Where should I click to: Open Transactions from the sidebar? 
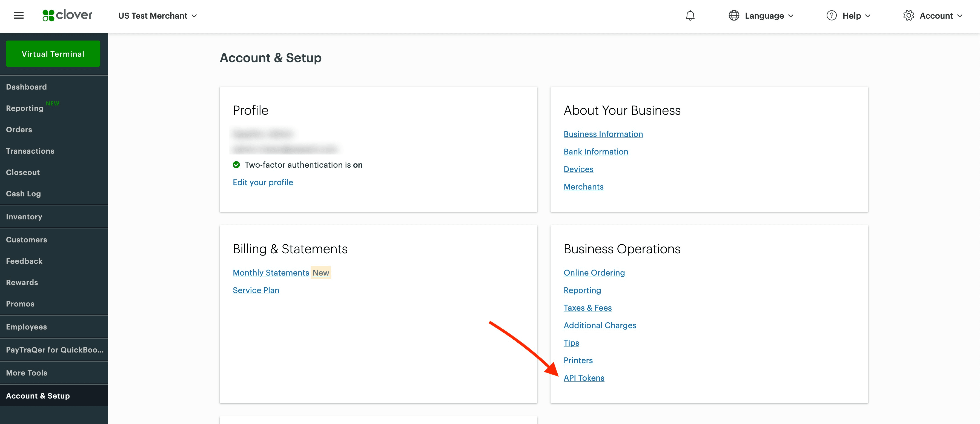coord(30,151)
